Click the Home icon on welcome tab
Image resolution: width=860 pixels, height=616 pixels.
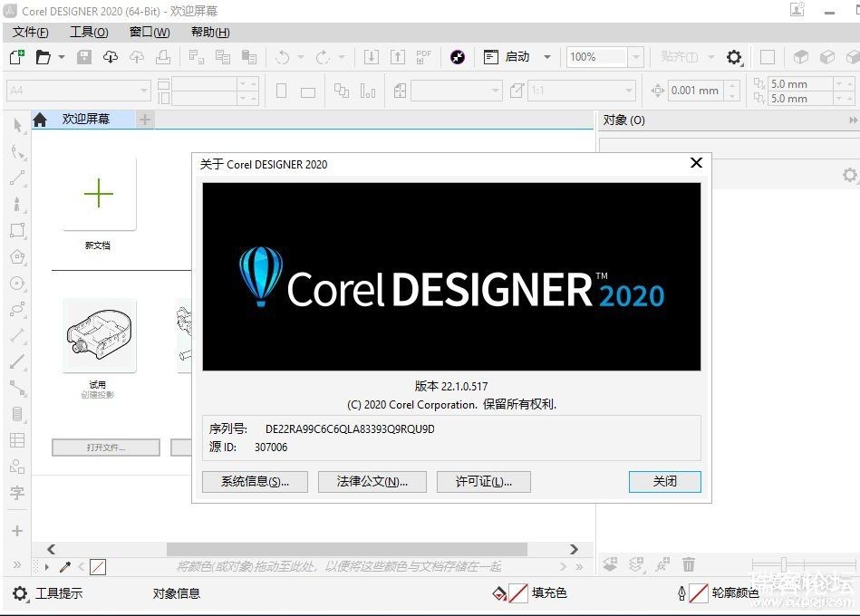40,120
